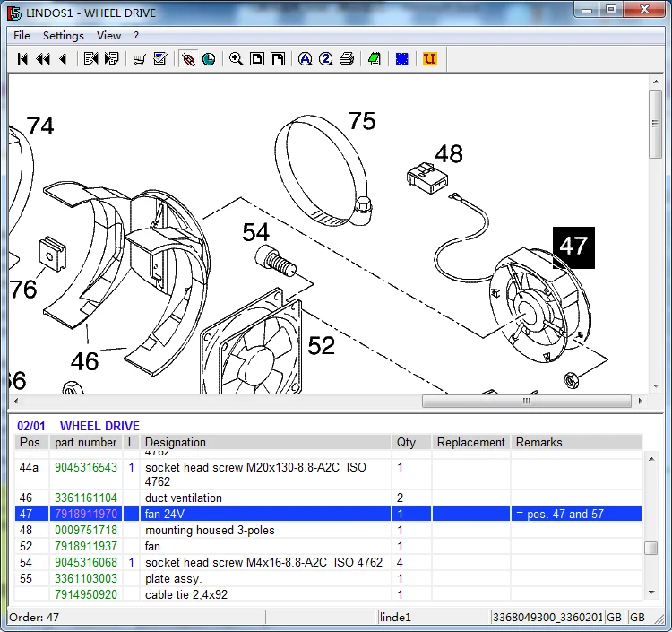Select the magnifier zoom-in tool
Image resolution: width=672 pixels, height=632 pixels.
[x=237, y=59]
